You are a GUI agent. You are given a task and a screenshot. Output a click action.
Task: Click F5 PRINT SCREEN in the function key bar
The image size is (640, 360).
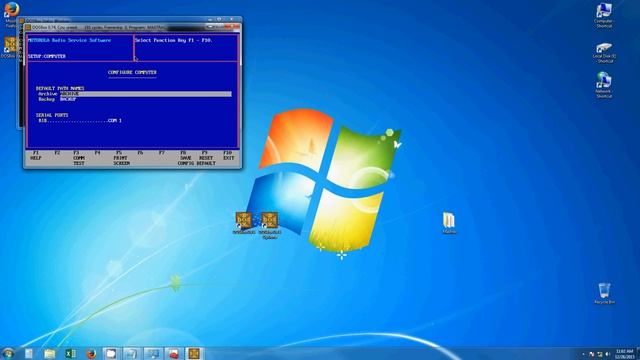121,158
